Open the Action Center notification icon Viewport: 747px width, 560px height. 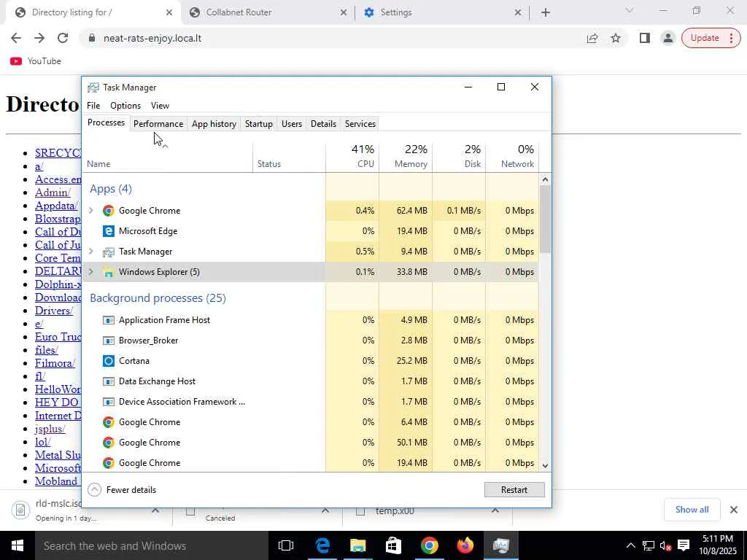click(x=684, y=545)
